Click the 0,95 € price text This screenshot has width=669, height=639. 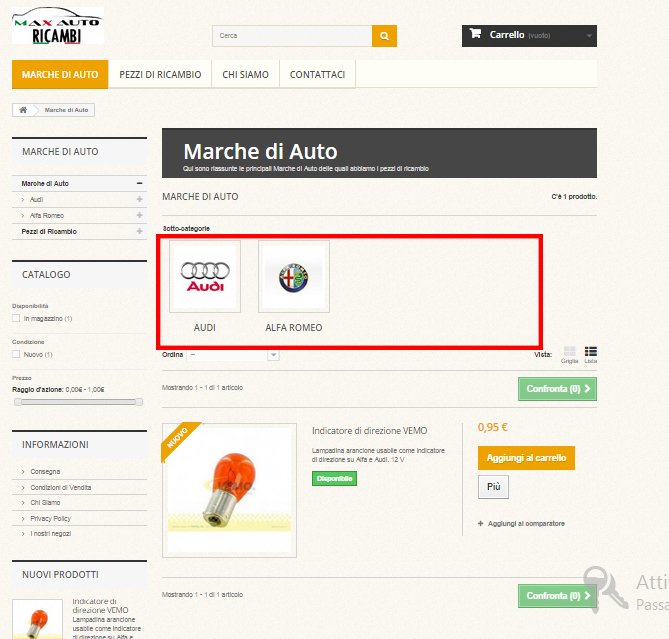(x=492, y=427)
